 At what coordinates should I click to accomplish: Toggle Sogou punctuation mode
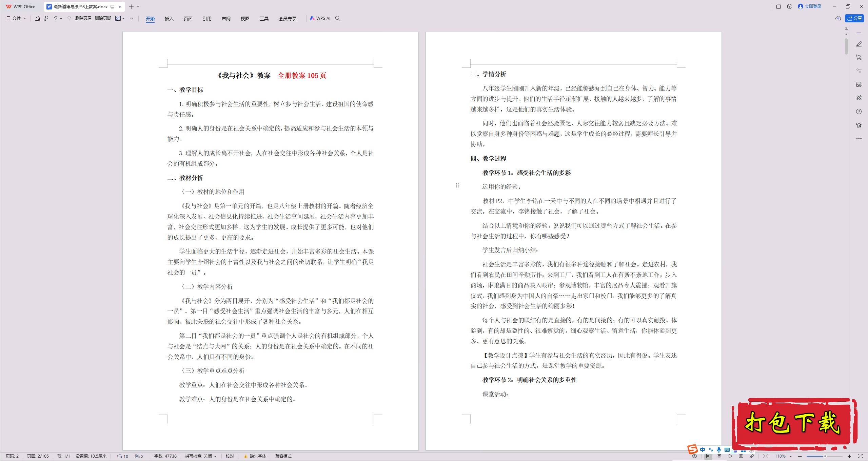click(x=711, y=450)
